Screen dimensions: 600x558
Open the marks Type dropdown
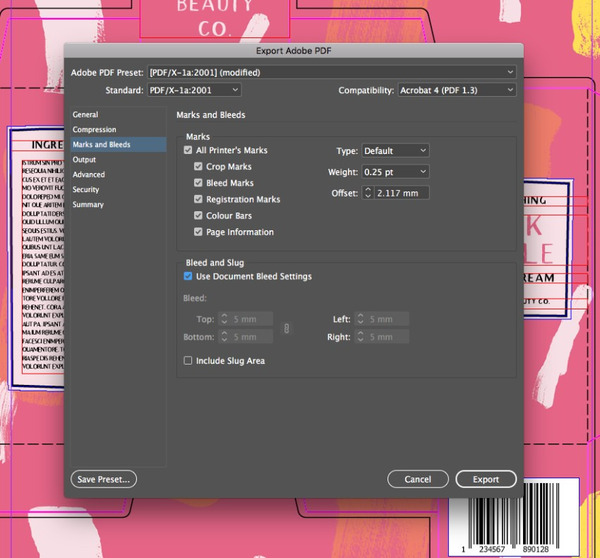coord(395,151)
